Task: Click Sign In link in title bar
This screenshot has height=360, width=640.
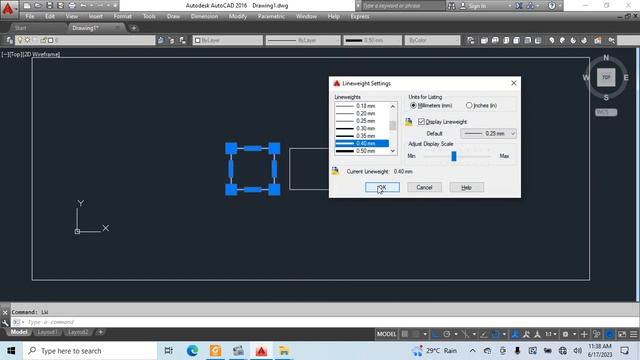Action: (x=478, y=6)
